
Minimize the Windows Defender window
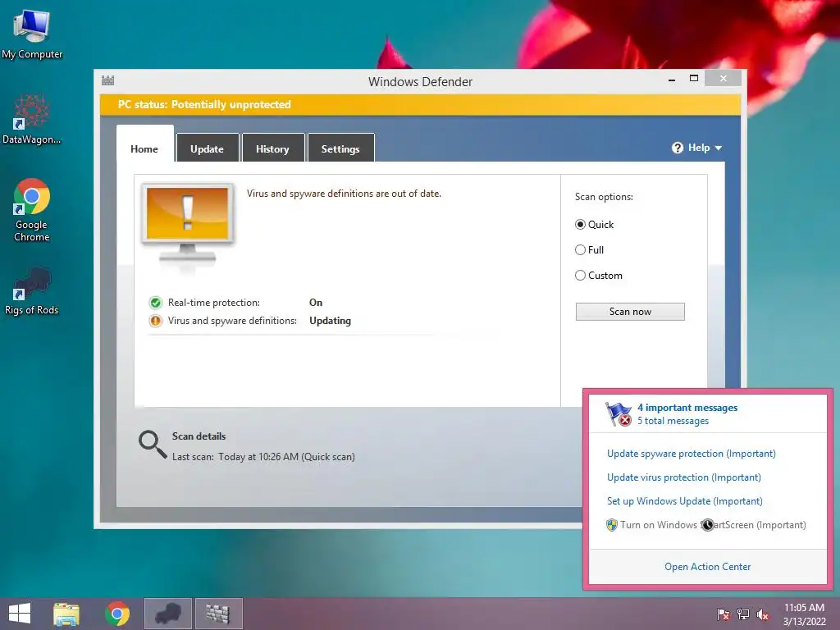(672, 80)
